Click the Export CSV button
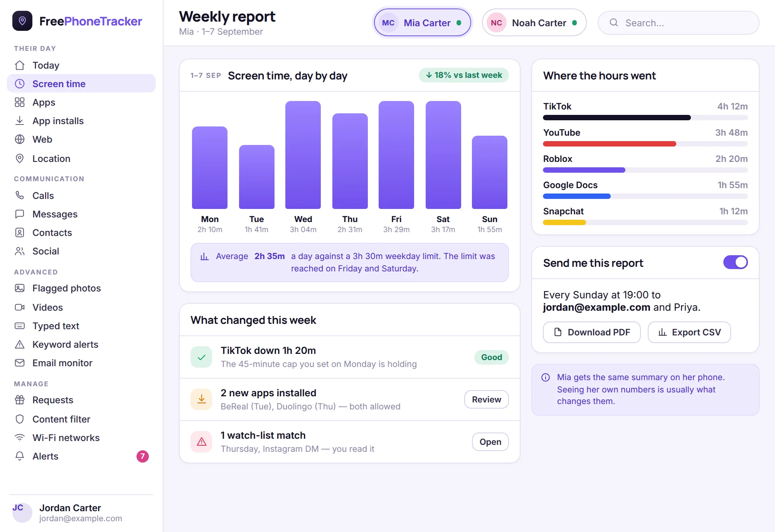The width and height of the screenshot is (775, 532). pos(689,332)
